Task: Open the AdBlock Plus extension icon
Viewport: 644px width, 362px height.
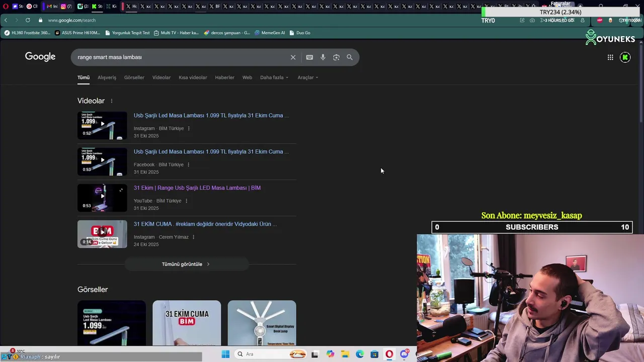Action: coord(599,20)
